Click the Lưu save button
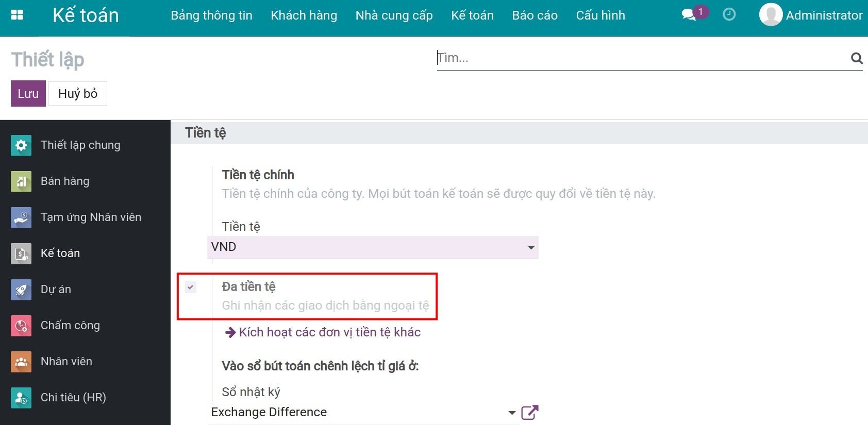Viewport: 868px width, 425px height. tap(28, 93)
